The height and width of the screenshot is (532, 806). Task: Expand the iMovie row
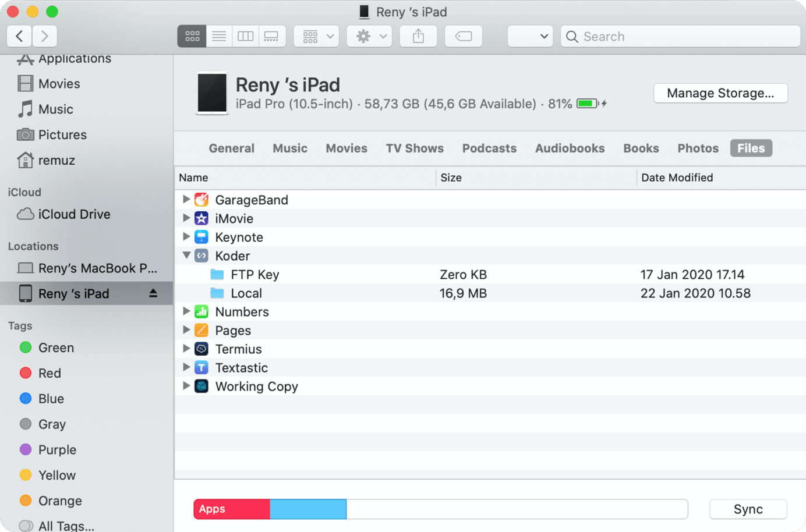click(x=186, y=218)
